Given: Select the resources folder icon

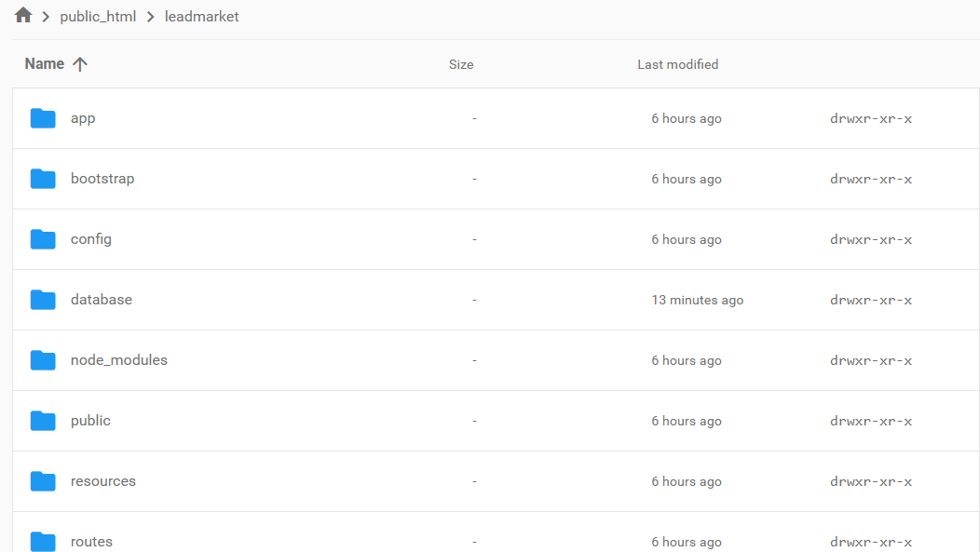Looking at the screenshot, I should (43, 481).
